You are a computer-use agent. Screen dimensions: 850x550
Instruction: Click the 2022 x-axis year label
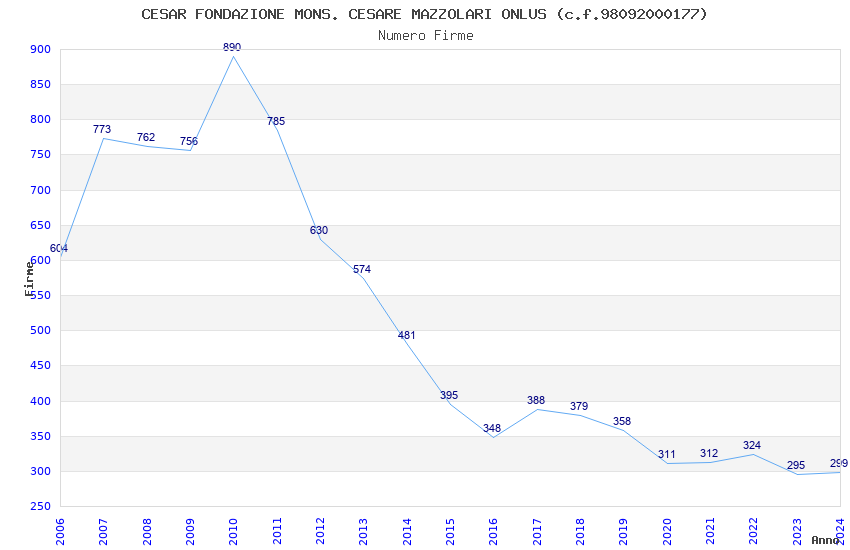pyautogui.click(x=754, y=532)
